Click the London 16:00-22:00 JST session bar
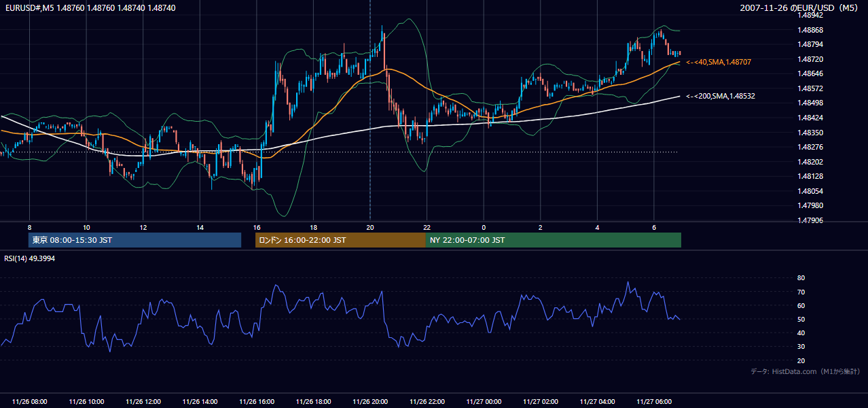The image size is (868, 408). click(x=340, y=240)
